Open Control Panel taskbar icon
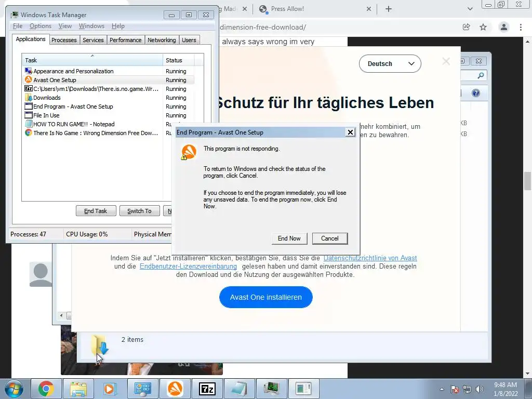 (x=142, y=389)
